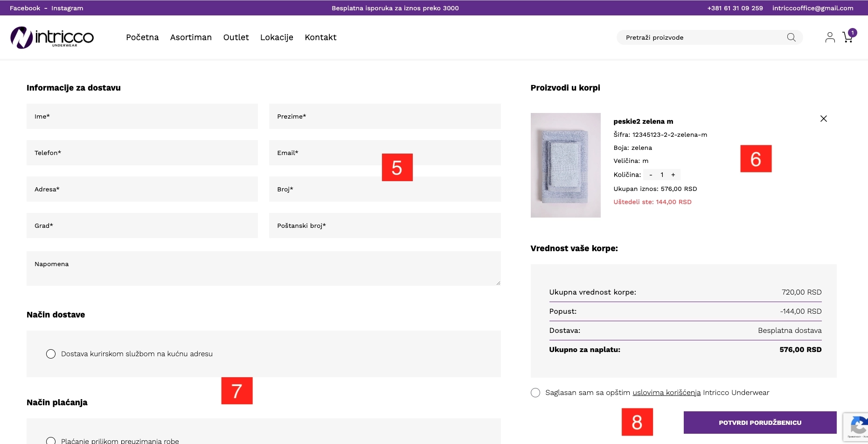
Task: Open the Lokacije page
Action: [277, 37]
